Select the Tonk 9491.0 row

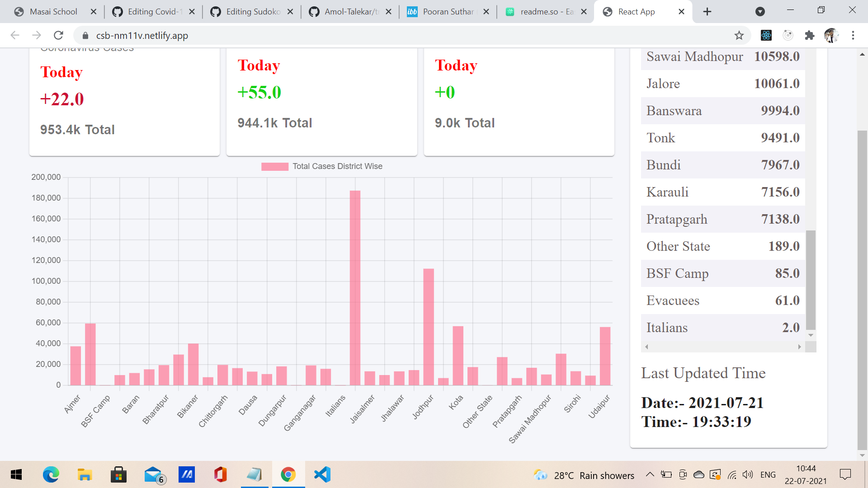pyautogui.click(x=723, y=138)
